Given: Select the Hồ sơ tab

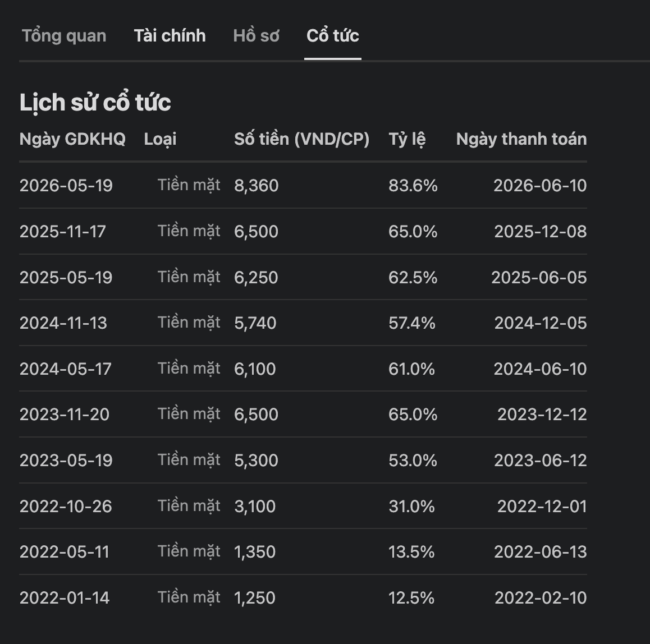Looking at the screenshot, I should point(256,36).
